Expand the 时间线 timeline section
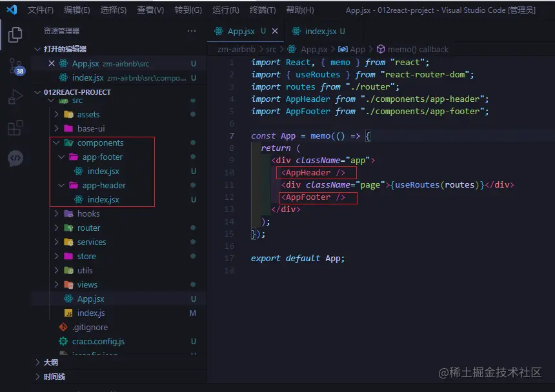The height and width of the screenshot is (392, 555). point(37,377)
